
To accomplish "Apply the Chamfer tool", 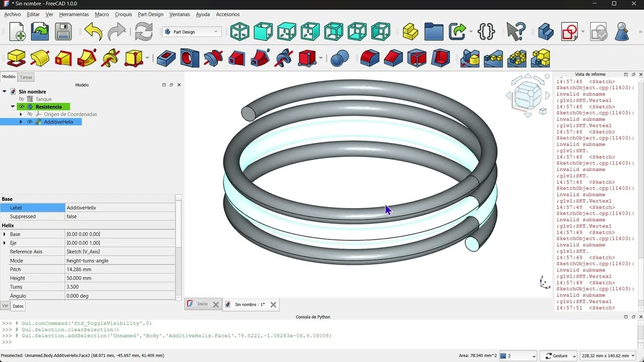I will 393,58.
